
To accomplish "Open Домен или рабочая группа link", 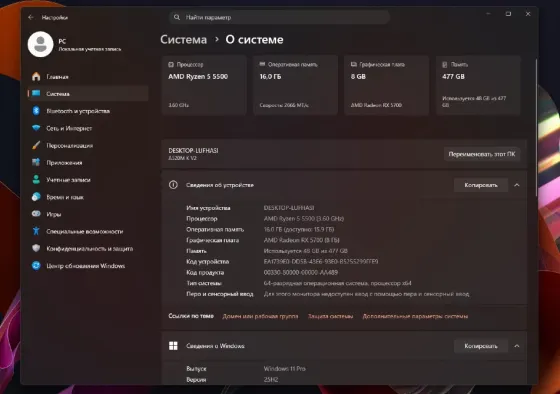I will click(260, 316).
